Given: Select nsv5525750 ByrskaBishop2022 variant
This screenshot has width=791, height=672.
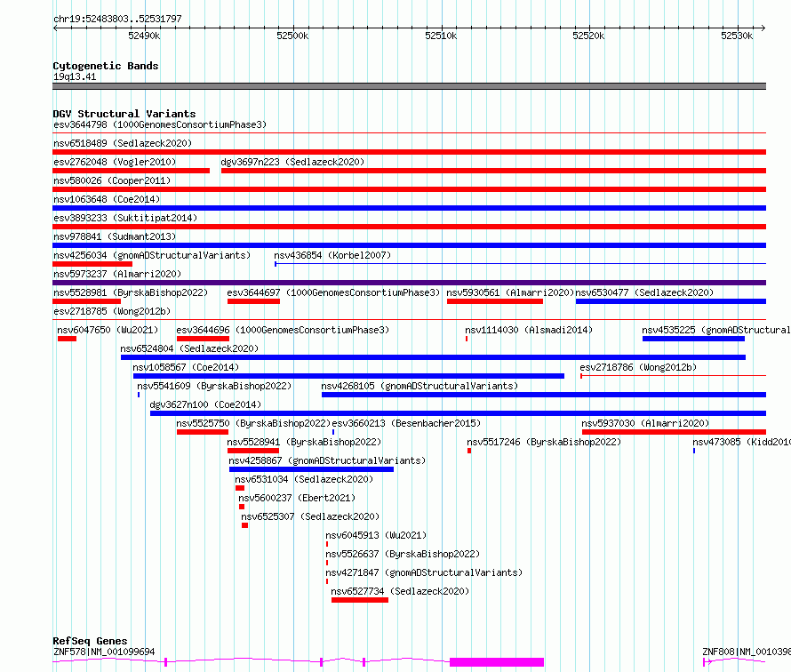Looking at the screenshot, I should [203, 432].
